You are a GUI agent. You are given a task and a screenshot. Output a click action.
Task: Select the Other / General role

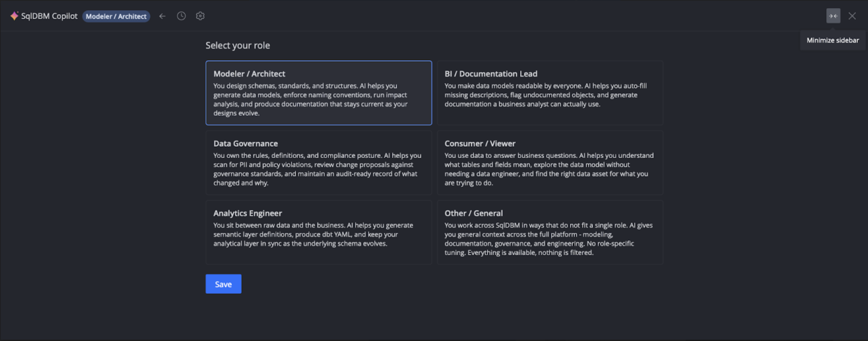point(549,232)
